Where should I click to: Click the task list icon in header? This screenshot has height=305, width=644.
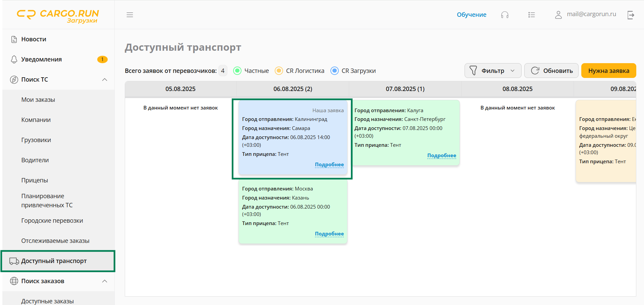click(531, 15)
